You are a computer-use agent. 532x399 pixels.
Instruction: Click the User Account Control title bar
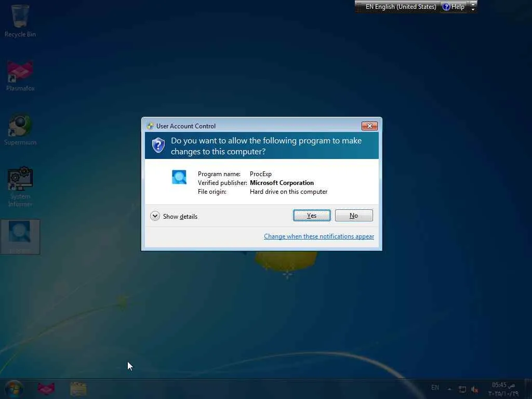[251, 126]
